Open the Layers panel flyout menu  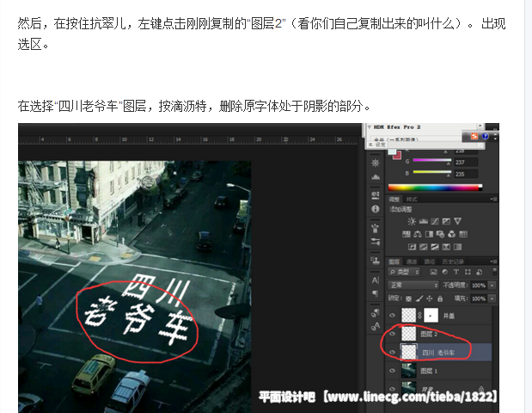[x=493, y=262]
